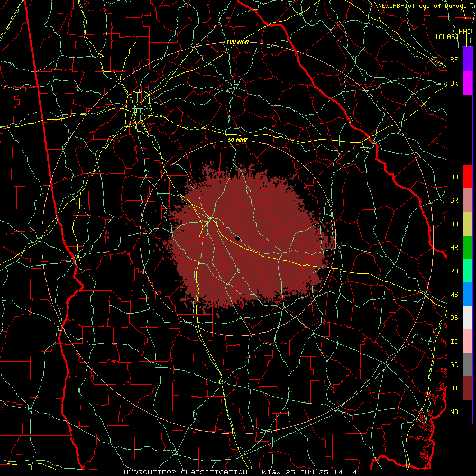The height and width of the screenshot is (476, 476).
Task: Click the GR legend label
Action: [x=454, y=200]
